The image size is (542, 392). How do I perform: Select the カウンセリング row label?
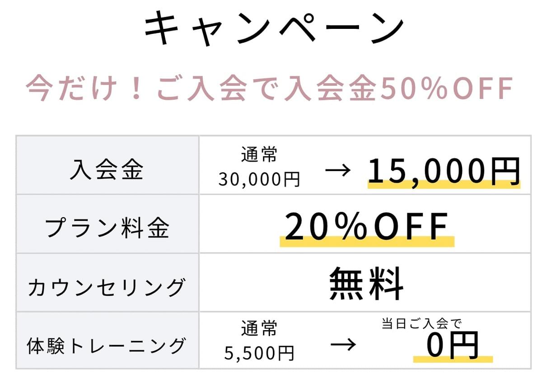click(x=107, y=287)
